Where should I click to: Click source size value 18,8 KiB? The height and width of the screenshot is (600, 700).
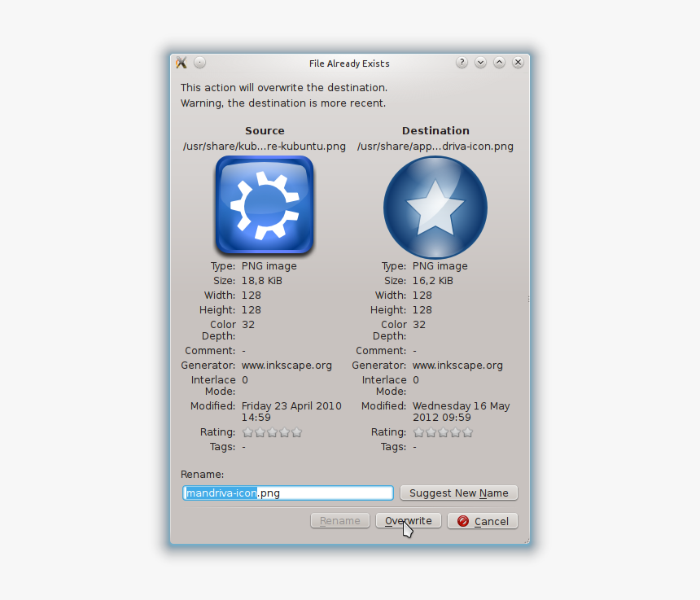[261, 281]
